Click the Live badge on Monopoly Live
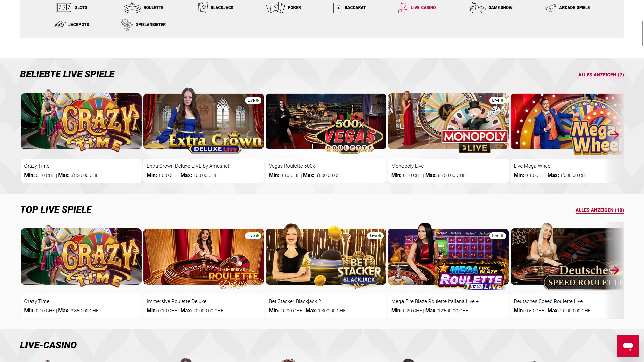The width and height of the screenshot is (644, 362). [x=498, y=100]
